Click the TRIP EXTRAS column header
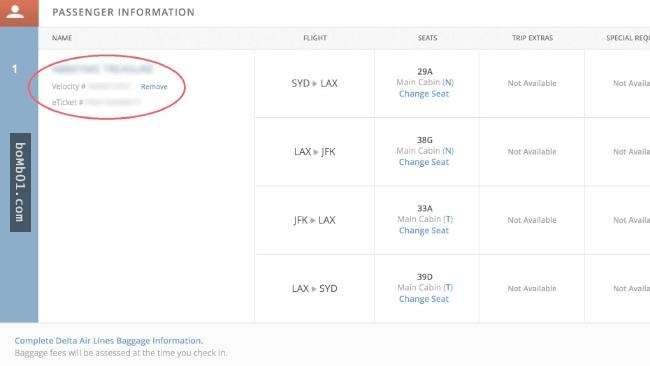Image resolution: width=650 pixels, height=366 pixels. click(x=532, y=38)
